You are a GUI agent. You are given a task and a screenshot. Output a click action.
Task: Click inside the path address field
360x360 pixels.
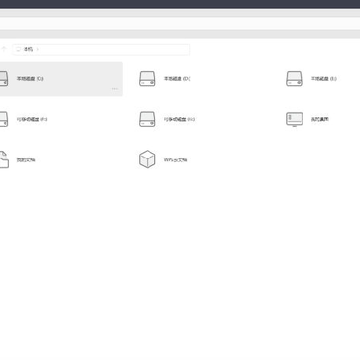tap(101, 49)
